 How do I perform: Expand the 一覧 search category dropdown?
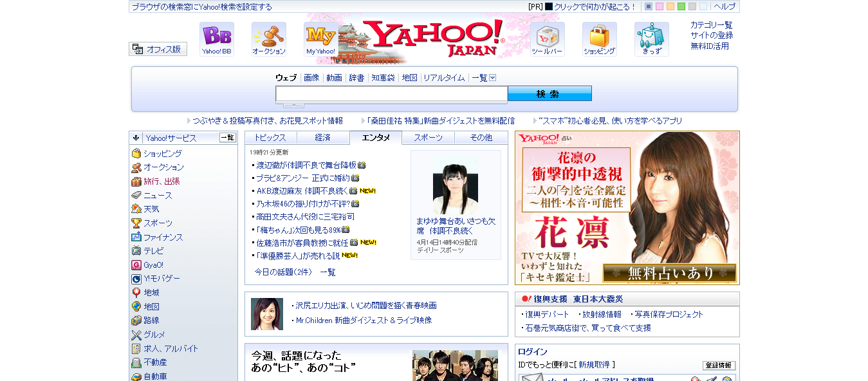493,78
